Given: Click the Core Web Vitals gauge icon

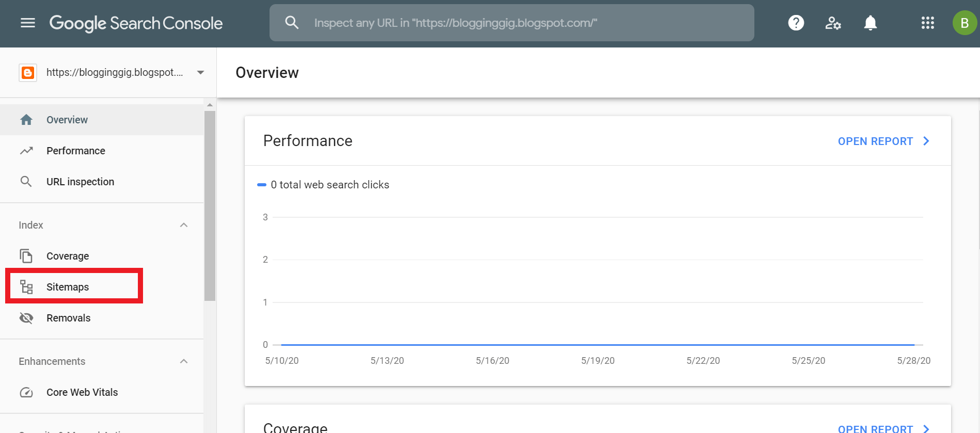Looking at the screenshot, I should (x=26, y=392).
